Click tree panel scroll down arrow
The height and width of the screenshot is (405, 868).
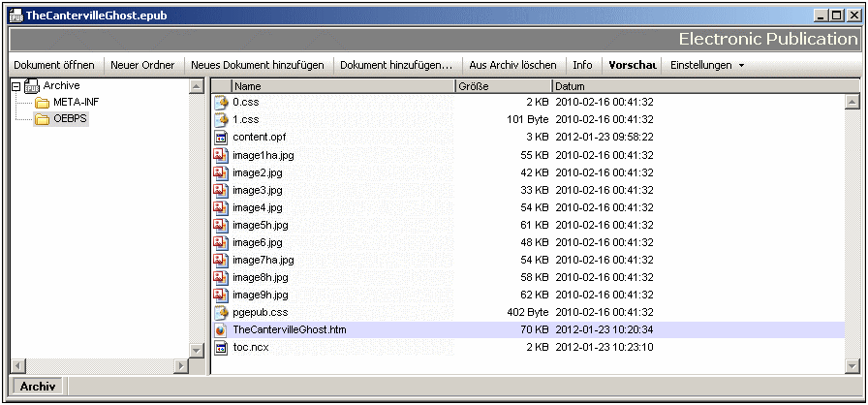(x=196, y=351)
